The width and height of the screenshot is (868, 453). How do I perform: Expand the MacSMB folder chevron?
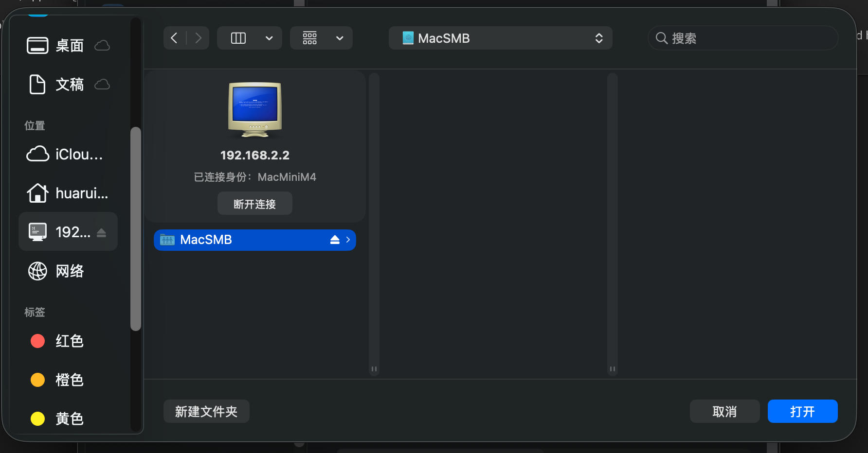348,240
